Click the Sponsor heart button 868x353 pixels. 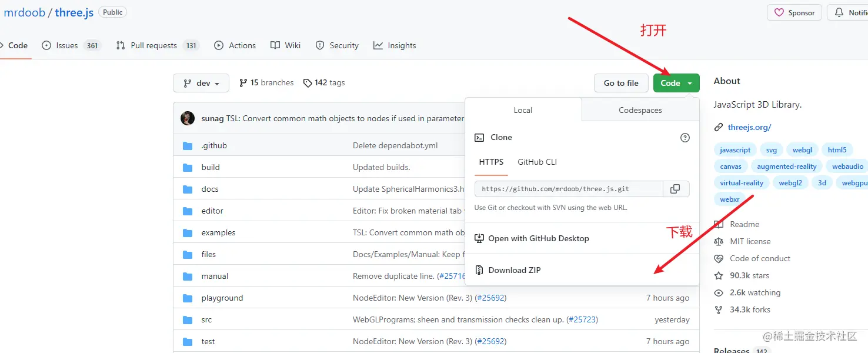pos(794,12)
